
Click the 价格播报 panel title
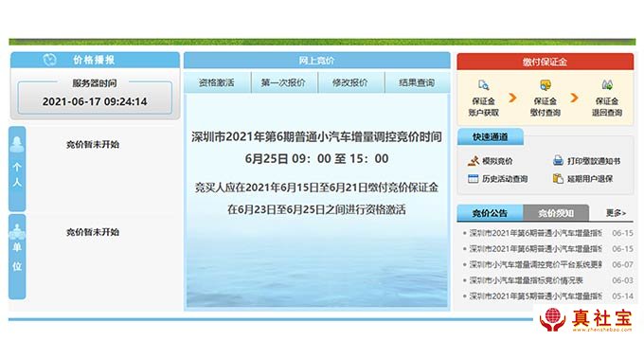[94, 60]
